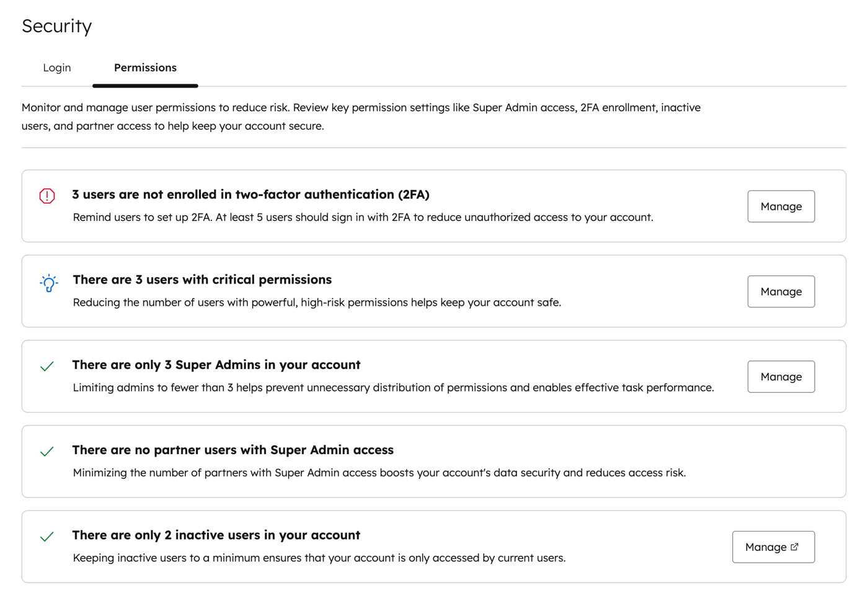Select the Permissions tab
The width and height of the screenshot is (868, 603).
[x=144, y=68]
